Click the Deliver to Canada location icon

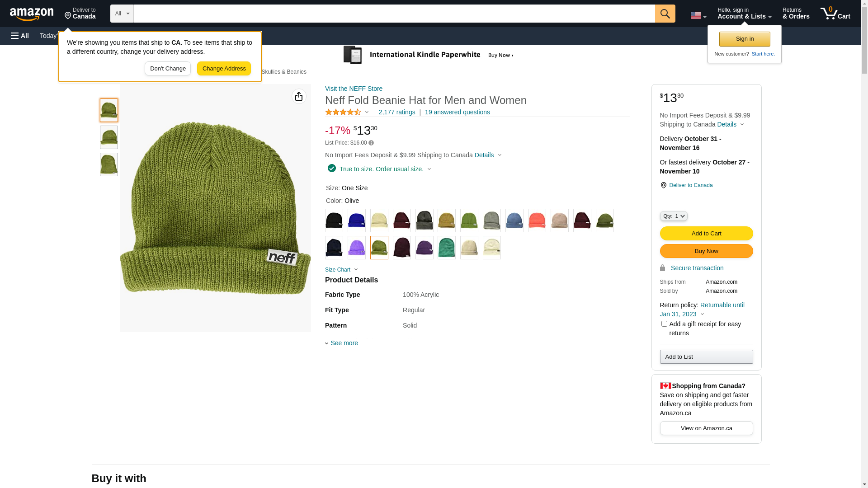point(663,185)
